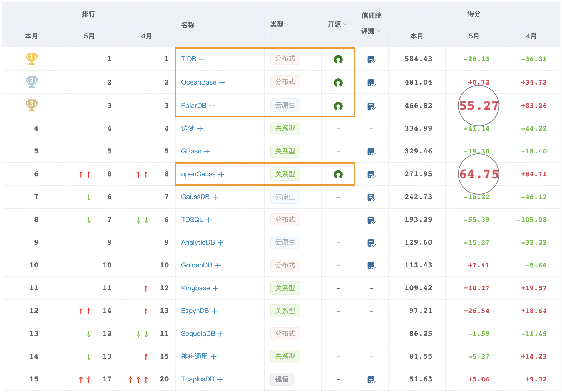The height and width of the screenshot is (392, 562).
Task: Click the open-source icon in PolarDB row
Action: click(x=338, y=106)
